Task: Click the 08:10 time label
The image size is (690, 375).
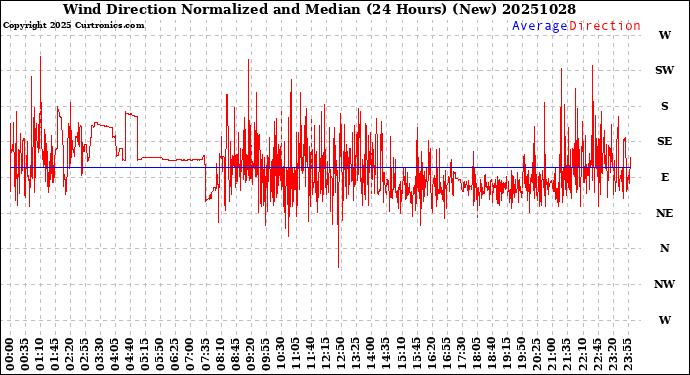Action: pos(220,353)
